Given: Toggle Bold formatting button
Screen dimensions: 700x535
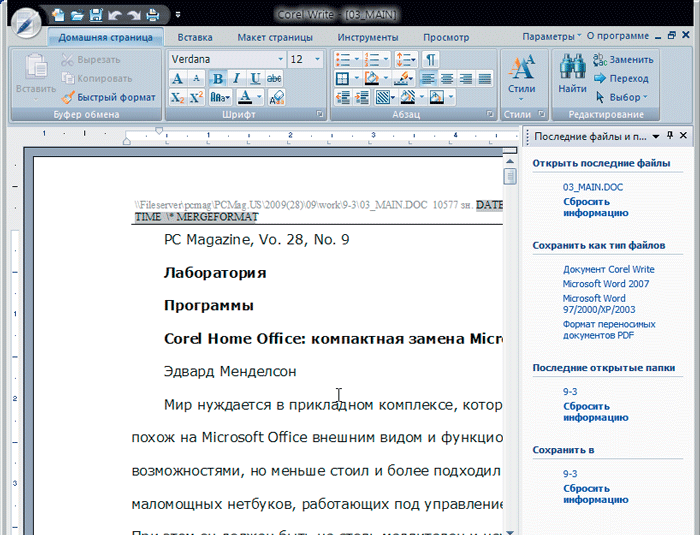Looking at the screenshot, I should (x=217, y=78).
